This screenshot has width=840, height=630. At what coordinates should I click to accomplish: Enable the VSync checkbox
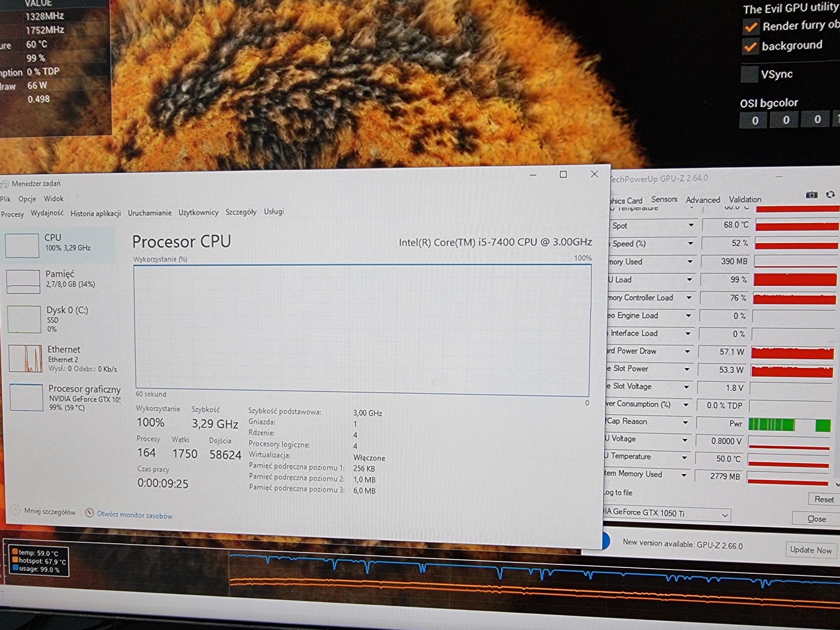pyautogui.click(x=749, y=74)
